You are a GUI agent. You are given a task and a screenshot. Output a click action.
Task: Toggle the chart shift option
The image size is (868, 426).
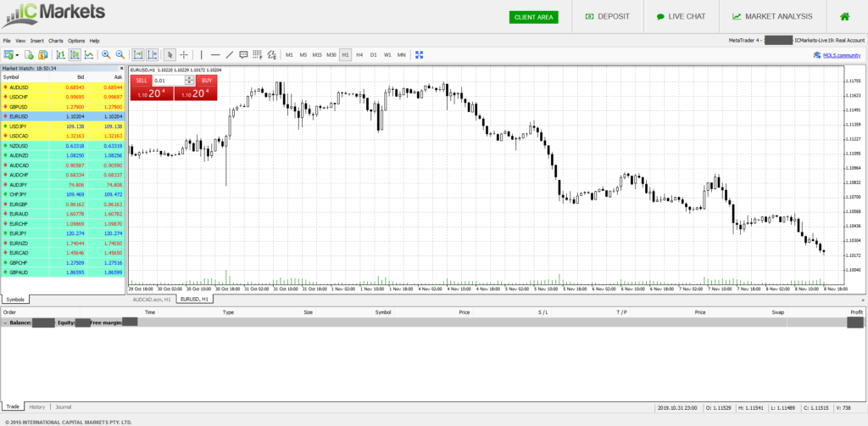[153, 55]
